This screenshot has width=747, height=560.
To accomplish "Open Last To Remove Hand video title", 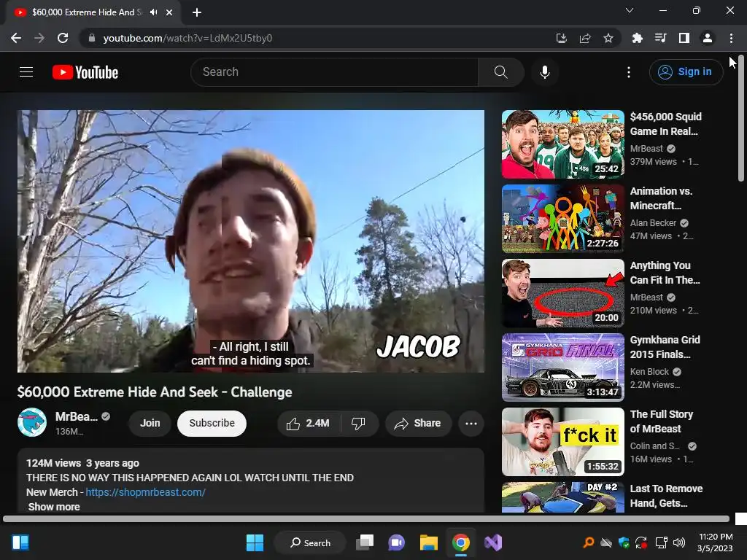I will click(666, 496).
